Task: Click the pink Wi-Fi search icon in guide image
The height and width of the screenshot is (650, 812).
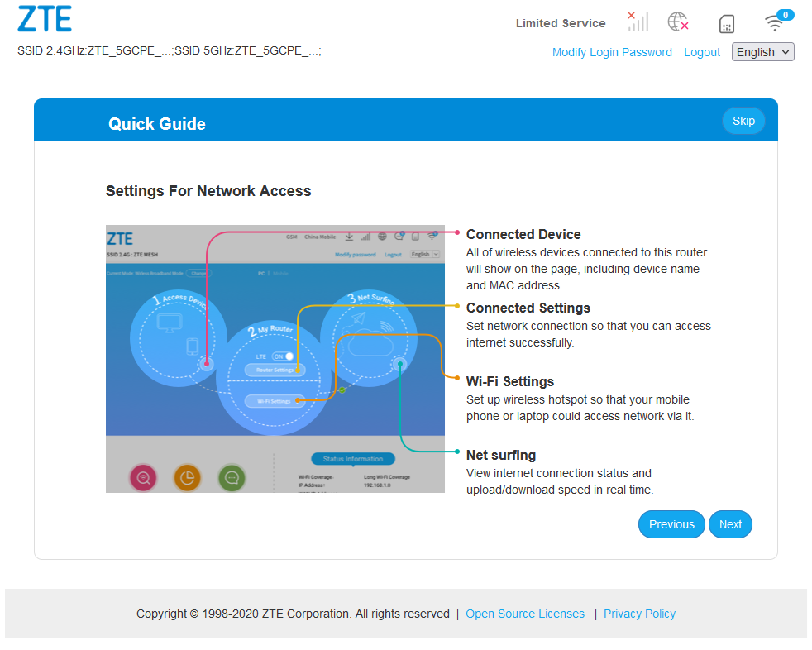Action: click(x=143, y=477)
